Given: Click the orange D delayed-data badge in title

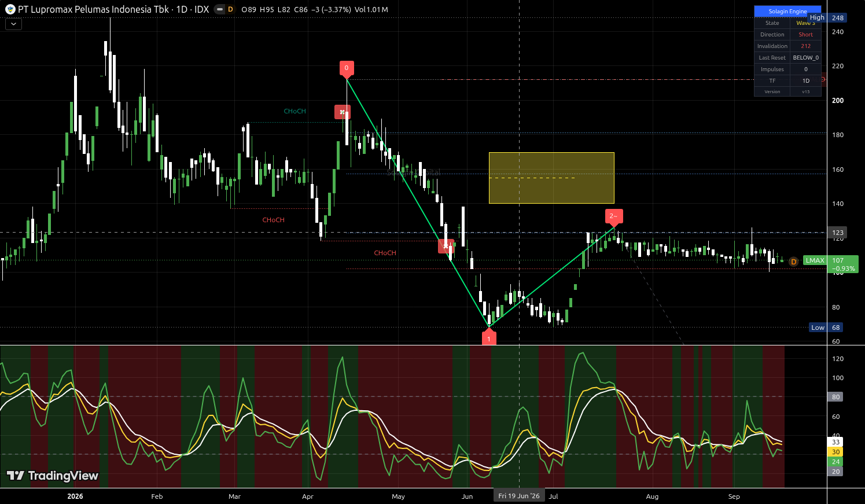Looking at the screenshot, I should pyautogui.click(x=230, y=9).
